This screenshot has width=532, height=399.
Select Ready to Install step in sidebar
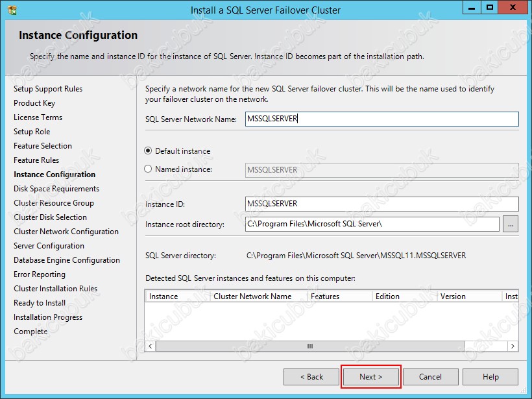click(x=40, y=302)
